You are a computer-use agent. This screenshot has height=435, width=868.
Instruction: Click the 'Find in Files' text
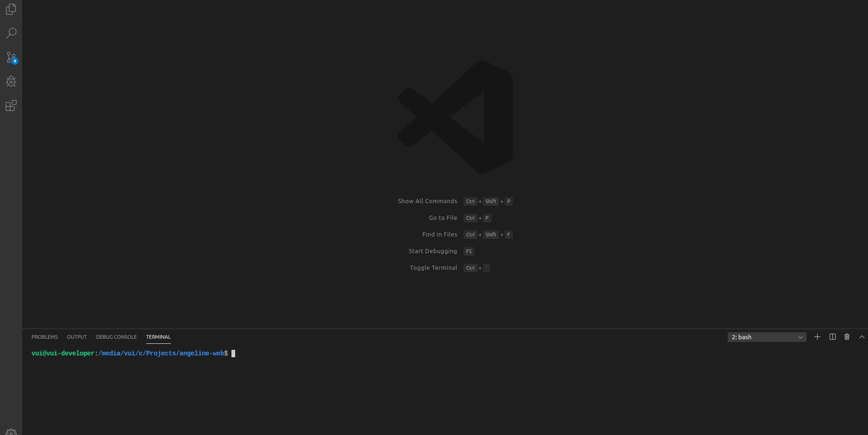[x=440, y=235]
